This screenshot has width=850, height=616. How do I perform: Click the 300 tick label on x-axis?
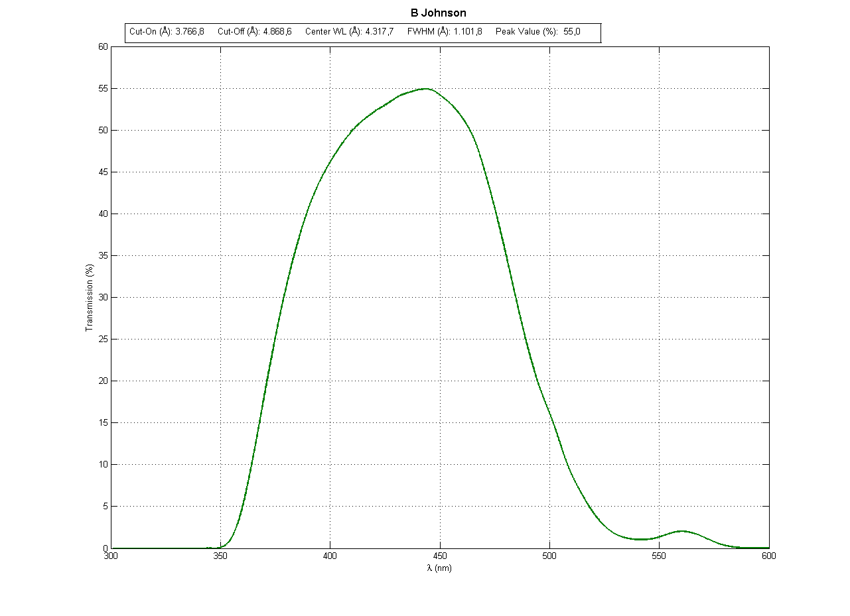click(x=111, y=556)
